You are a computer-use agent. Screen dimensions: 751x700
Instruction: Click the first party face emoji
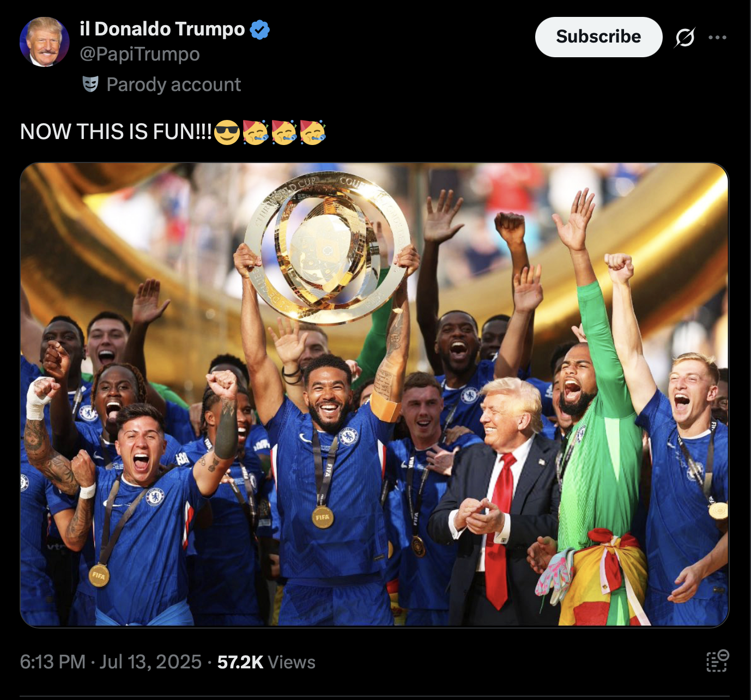point(256,132)
